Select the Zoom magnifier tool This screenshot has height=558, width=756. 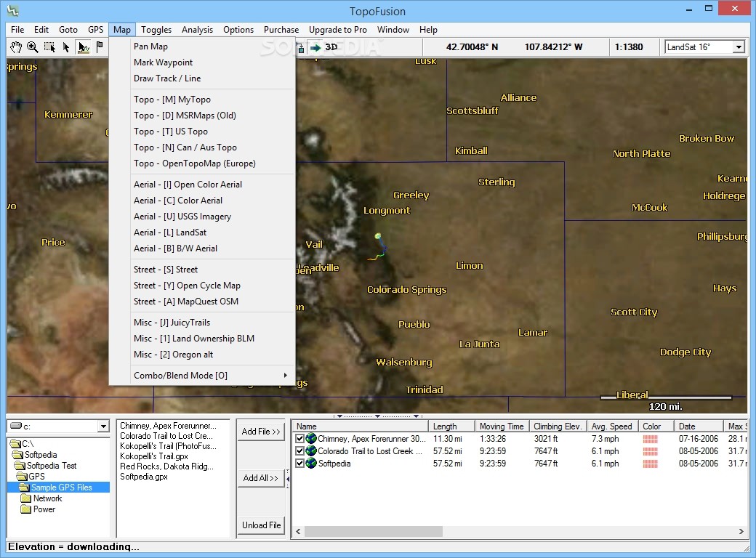click(x=32, y=46)
